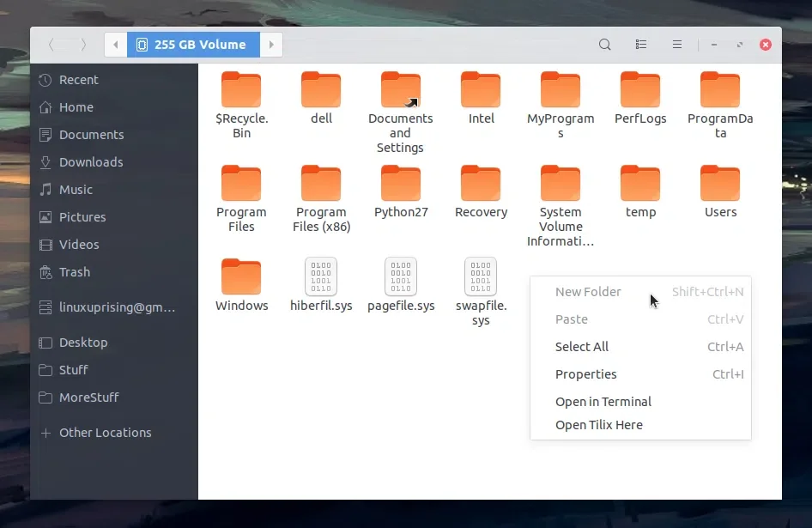Open Trash from the sidebar
Viewport: 812px width, 528px height.
click(x=75, y=272)
